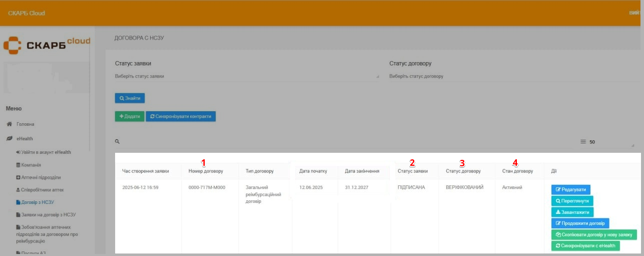644x256 pixels.
Task: Open Аптечні підрозділи page
Action: point(41,177)
